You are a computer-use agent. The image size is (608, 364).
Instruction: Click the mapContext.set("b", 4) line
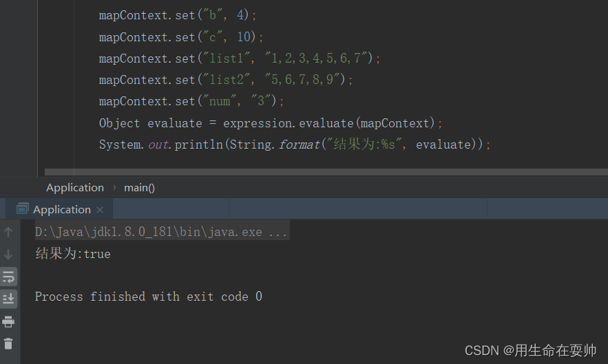point(178,16)
